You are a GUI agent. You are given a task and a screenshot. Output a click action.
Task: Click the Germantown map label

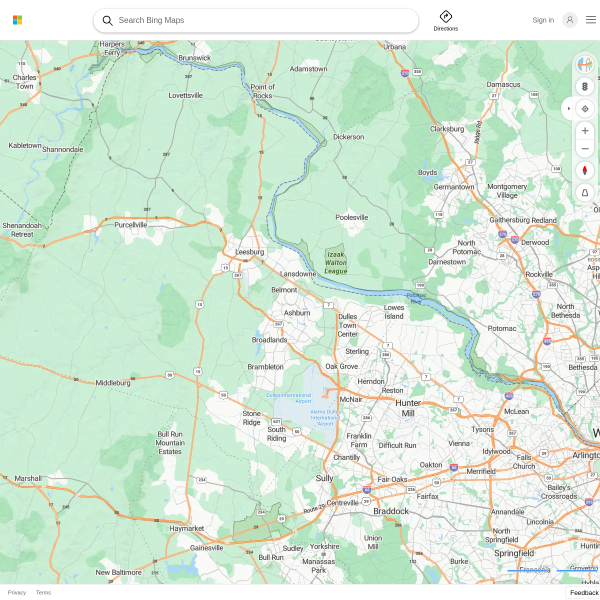(x=454, y=187)
